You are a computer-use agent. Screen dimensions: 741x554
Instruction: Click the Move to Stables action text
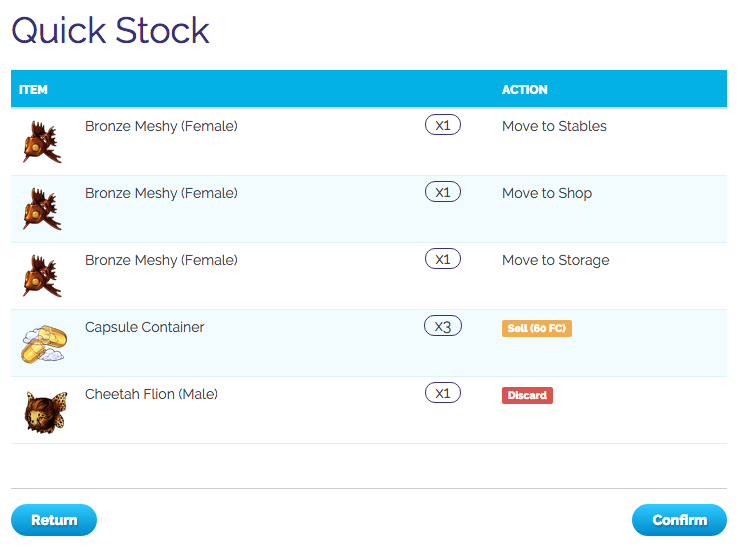tap(554, 126)
